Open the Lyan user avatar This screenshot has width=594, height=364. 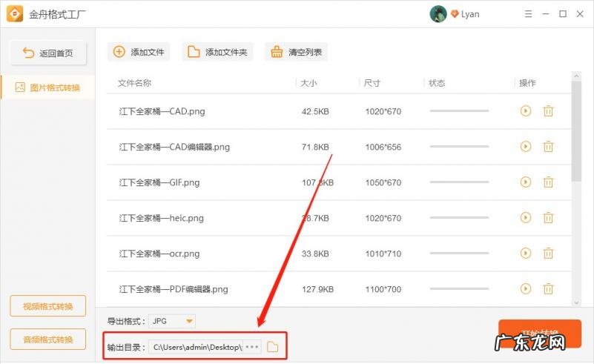pyautogui.click(x=438, y=14)
